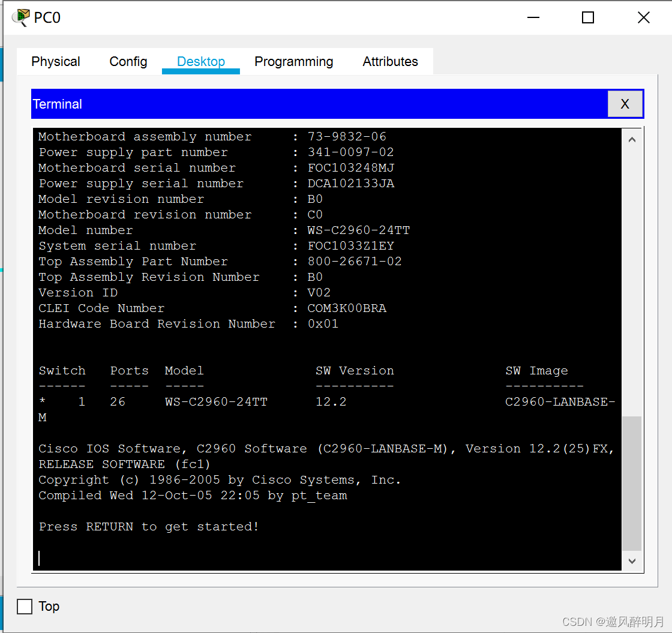Click the power supply part number 341-0097-02
Screen dimensions: 672x633
[350, 152]
